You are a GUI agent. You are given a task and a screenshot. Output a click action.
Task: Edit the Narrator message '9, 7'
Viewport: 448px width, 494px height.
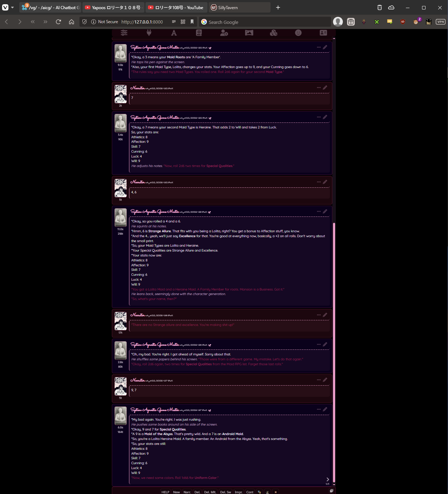[325, 380]
